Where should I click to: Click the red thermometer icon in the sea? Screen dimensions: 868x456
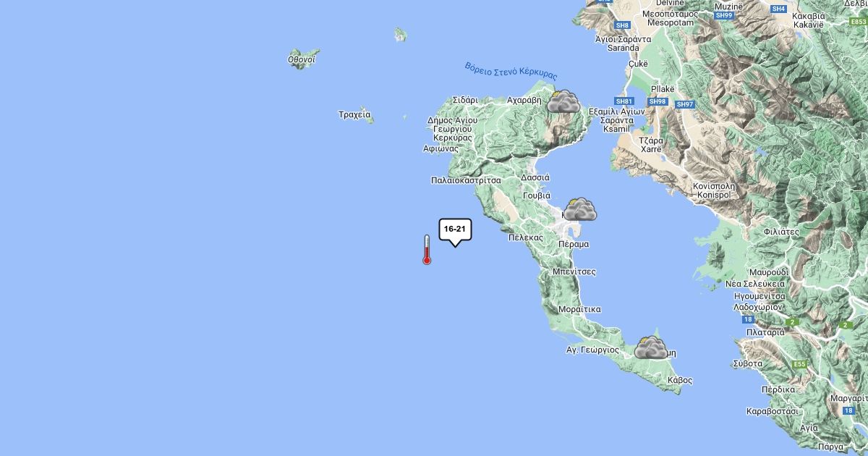click(x=427, y=250)
